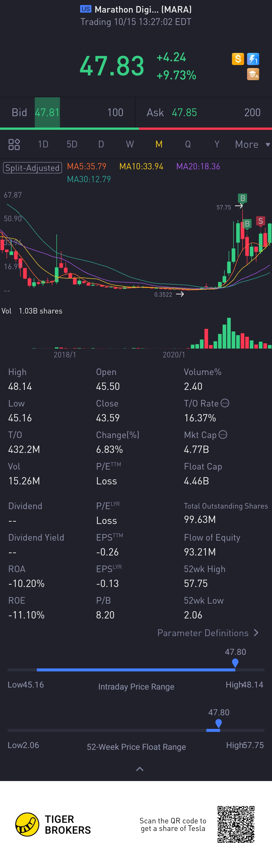Tap the yellow dollar sign badge
The width and height of the screenshot is (272, 868).
pyautogui.click(x=238, y=59)
